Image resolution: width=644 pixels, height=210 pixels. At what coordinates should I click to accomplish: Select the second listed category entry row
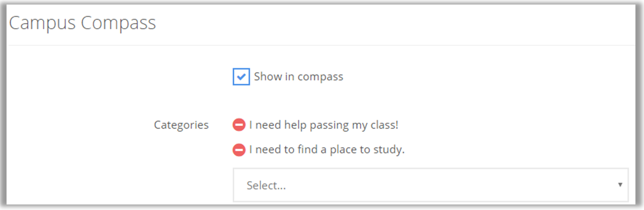327,150
